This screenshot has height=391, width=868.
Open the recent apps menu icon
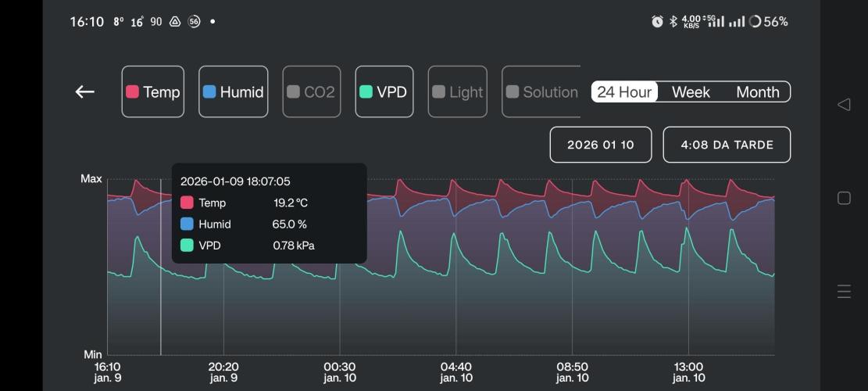coord(844,292)
